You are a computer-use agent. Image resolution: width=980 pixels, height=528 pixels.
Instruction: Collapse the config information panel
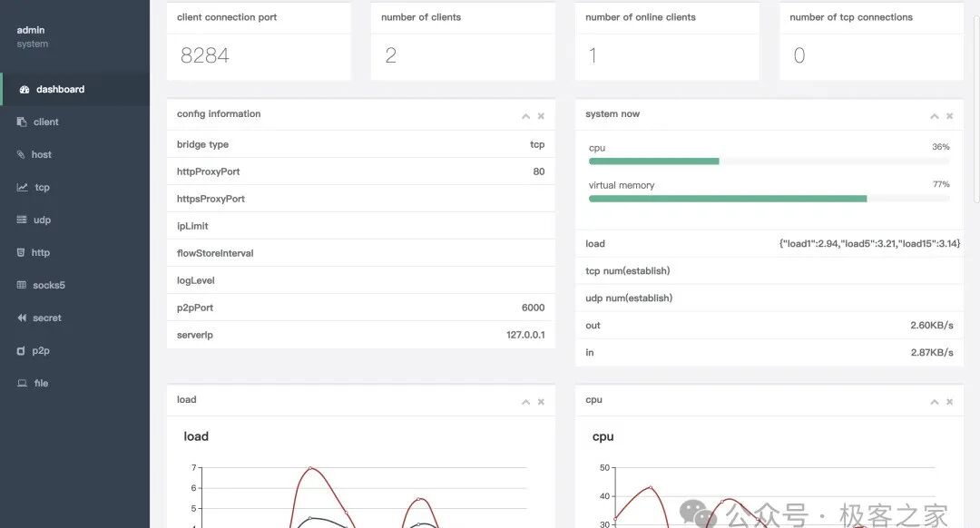click(525, 116)
